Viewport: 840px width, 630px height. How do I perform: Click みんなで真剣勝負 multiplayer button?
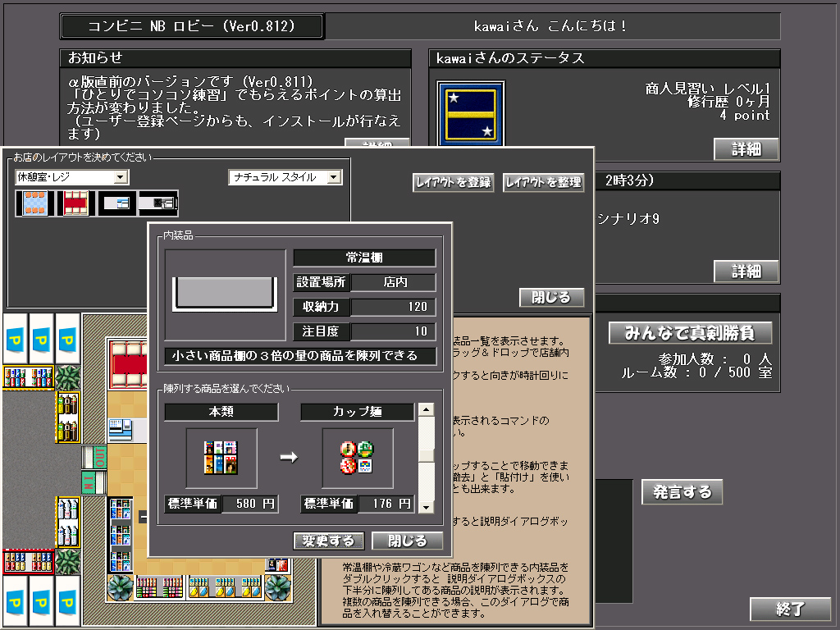690,333
